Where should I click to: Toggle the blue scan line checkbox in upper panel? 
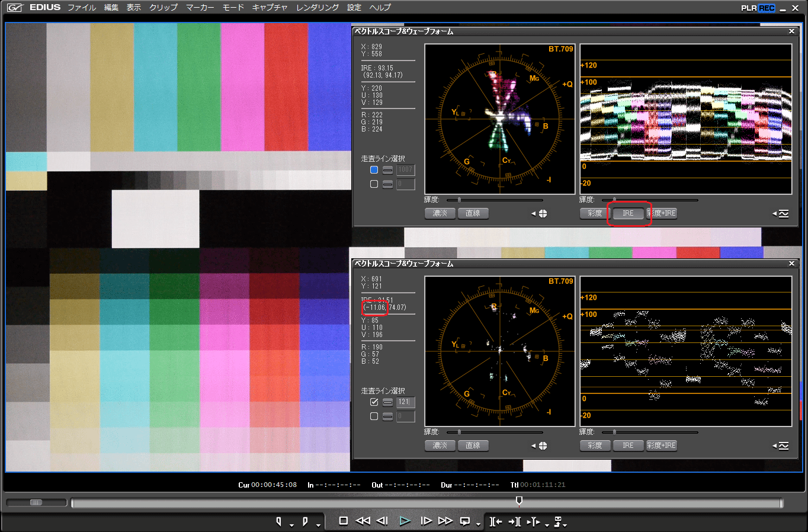point(374,170)
